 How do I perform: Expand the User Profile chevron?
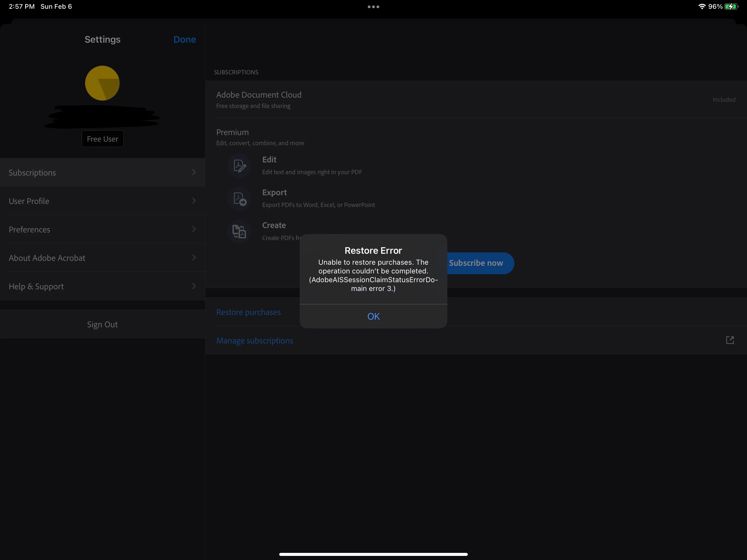[x=194, y=201]
